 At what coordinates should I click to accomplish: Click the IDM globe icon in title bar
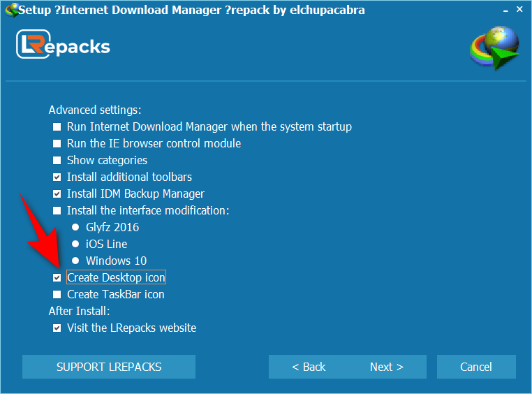(x=12, y=10)
